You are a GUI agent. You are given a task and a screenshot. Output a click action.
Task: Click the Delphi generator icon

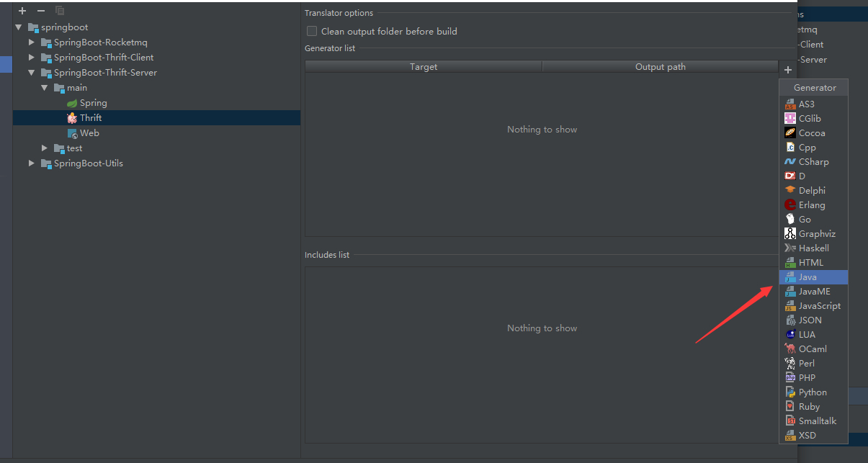click(x=790, y=190)
